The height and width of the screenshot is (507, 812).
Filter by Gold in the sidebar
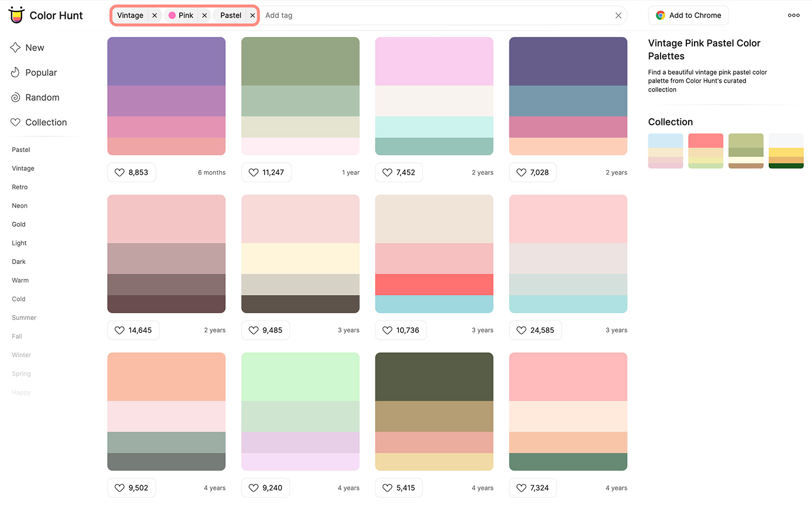pyautogui.click(x=19, y=224)
